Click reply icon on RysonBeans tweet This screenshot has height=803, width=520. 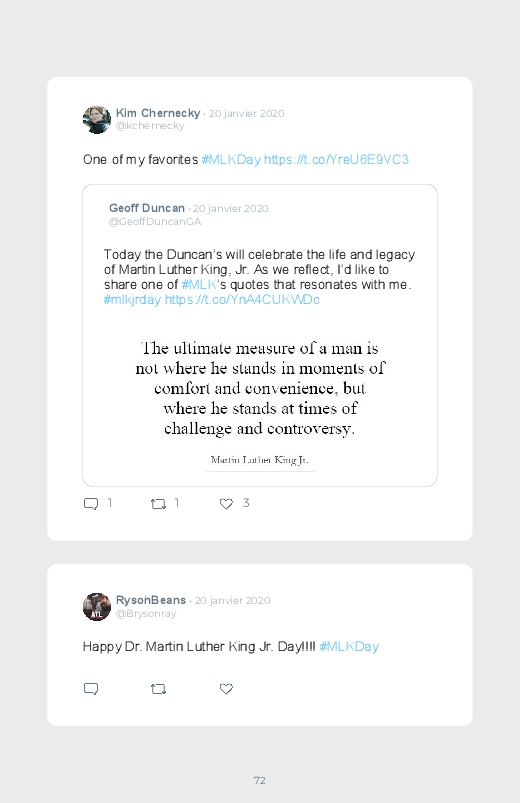coord(91,689)
